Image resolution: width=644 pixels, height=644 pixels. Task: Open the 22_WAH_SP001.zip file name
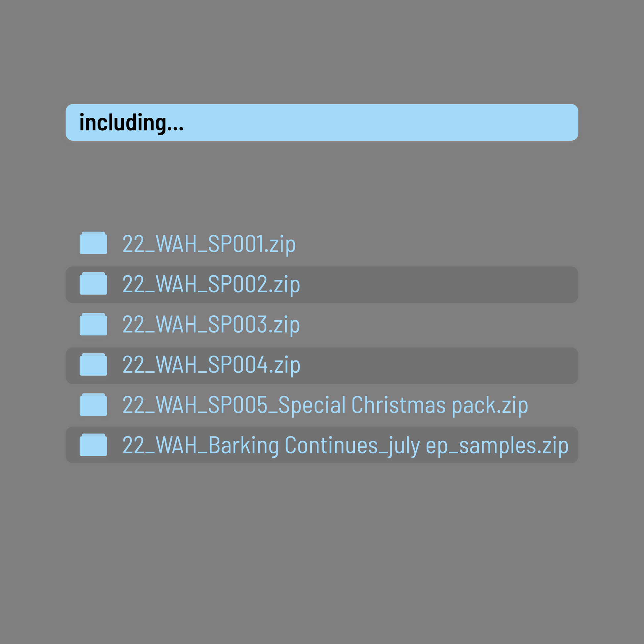pos(209,244)
